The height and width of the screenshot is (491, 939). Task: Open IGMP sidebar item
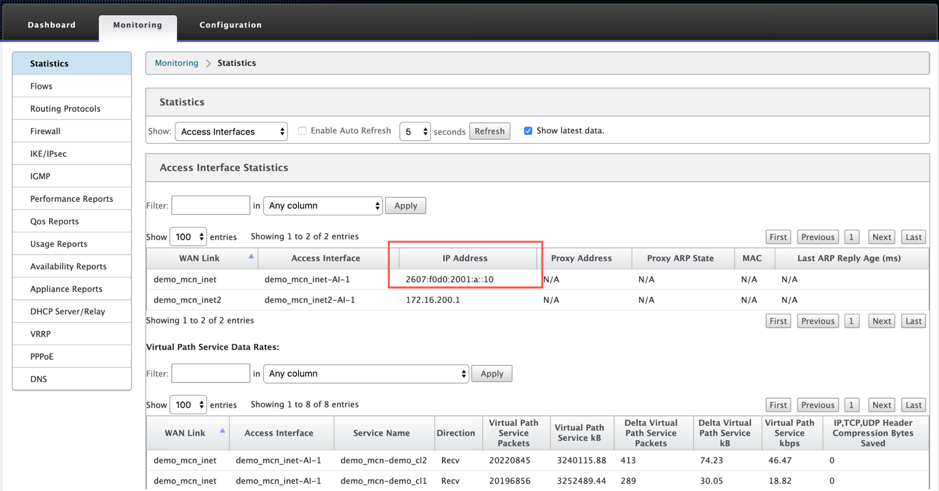click(x=72, y=176)
